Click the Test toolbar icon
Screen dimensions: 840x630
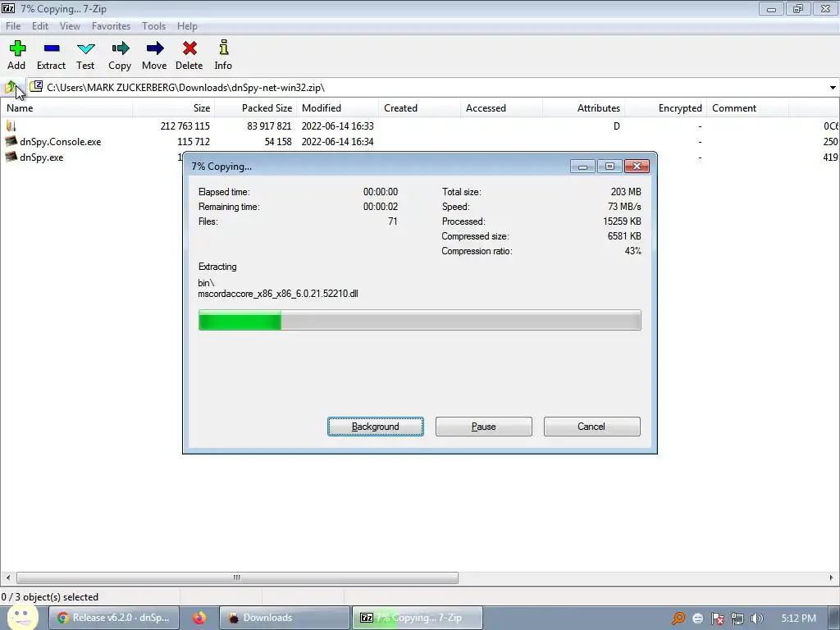pos(85,48)
